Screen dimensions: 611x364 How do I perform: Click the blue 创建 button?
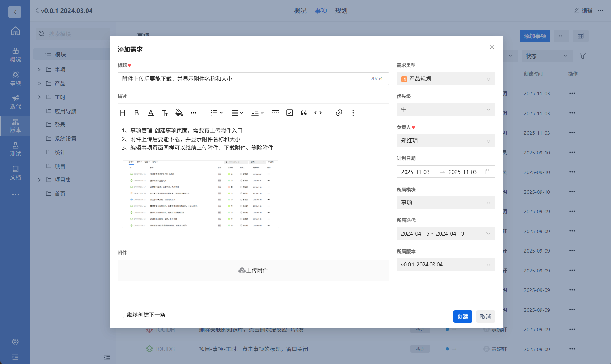[x=462, y=316]
